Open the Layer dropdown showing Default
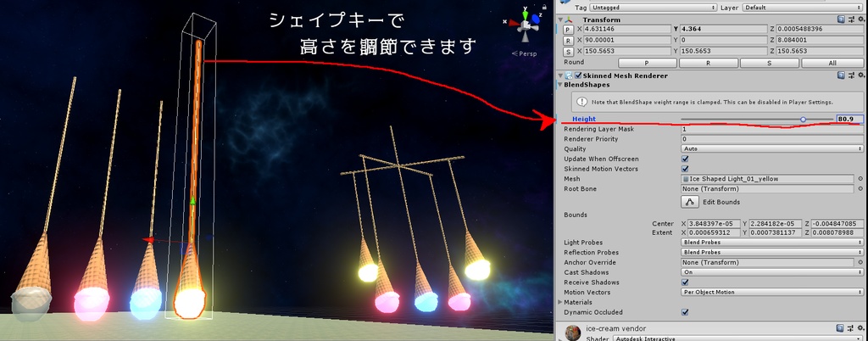Viewport: 868px width, 341px height. 803,8
